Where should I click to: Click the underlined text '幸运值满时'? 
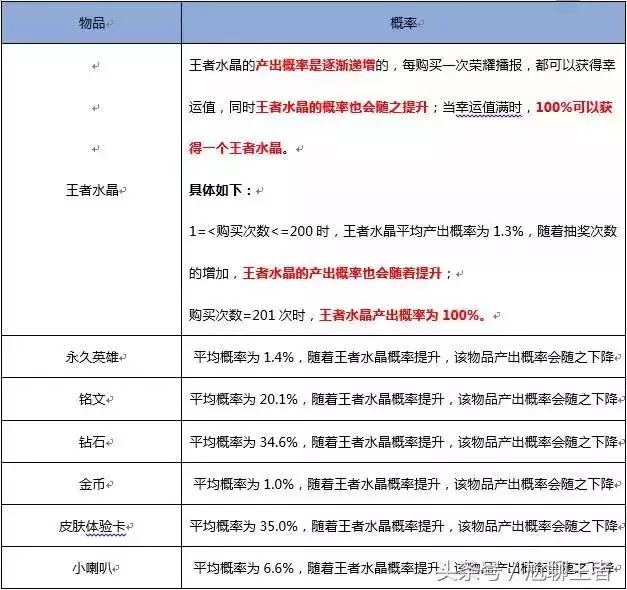pyautogui.click(x=489, y=107)
